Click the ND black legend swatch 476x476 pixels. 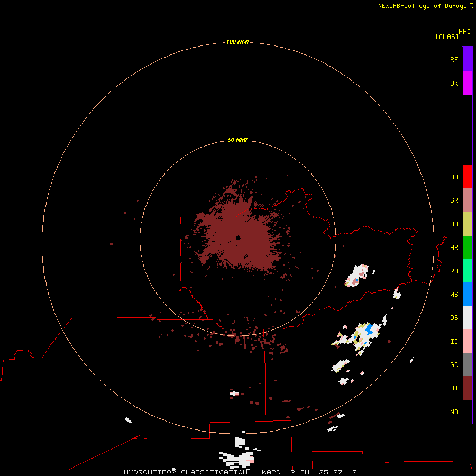click(x=467, y=411)
